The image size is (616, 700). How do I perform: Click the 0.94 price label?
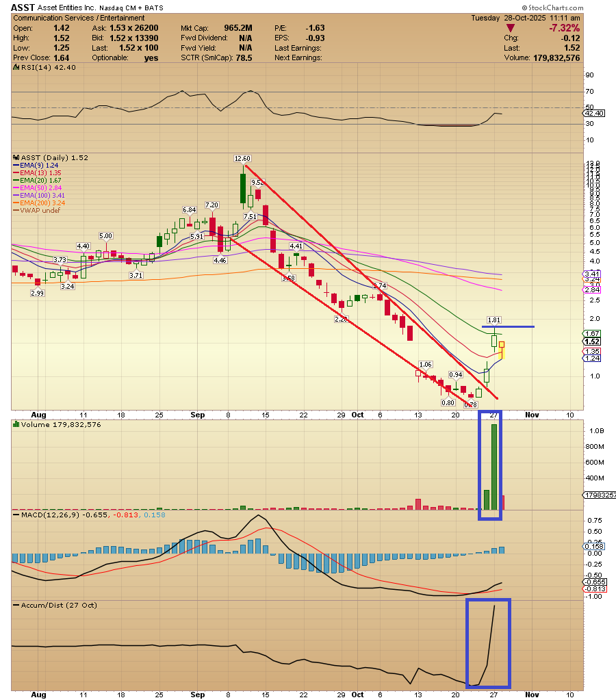point(456,375)
